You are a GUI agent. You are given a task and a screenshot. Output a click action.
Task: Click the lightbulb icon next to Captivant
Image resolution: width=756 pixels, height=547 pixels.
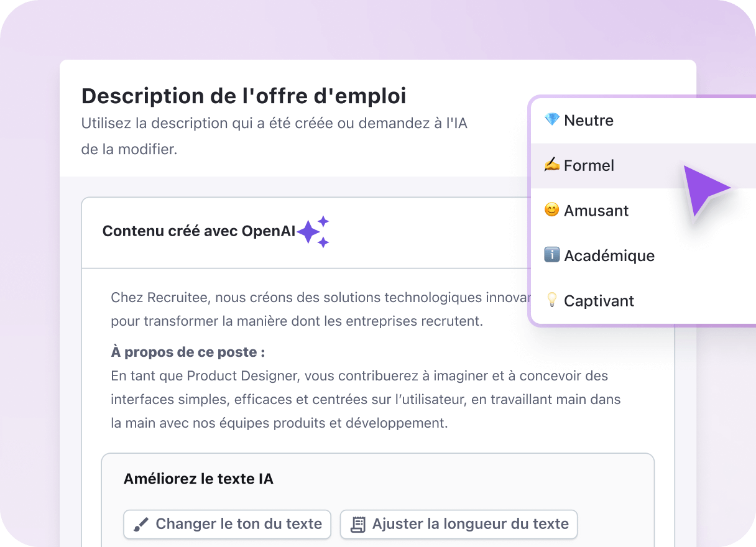click(553, 300)
